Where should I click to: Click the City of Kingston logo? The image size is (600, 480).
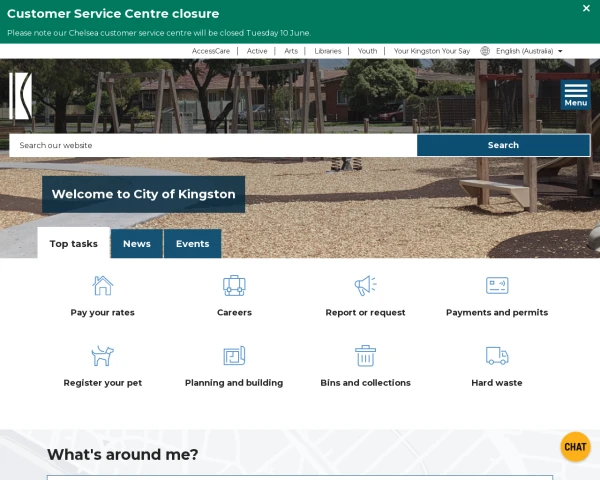[x=21, y=96]
